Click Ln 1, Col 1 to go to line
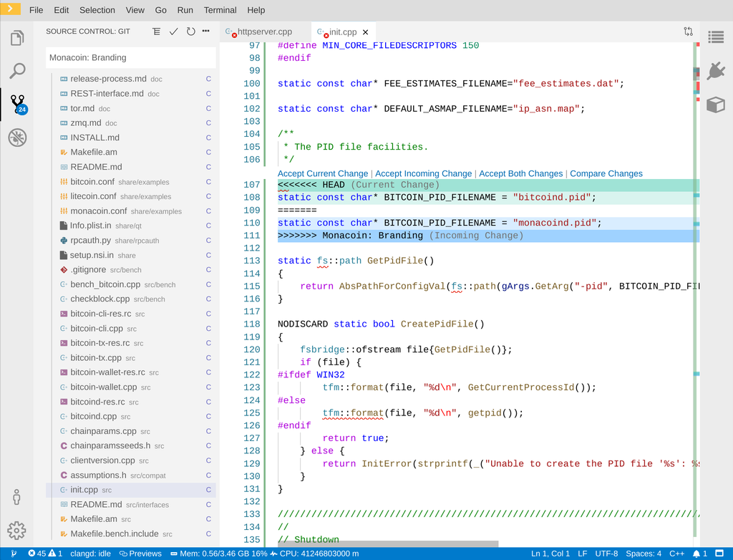The width and height of the screenshot is (733, 560). 550,554
